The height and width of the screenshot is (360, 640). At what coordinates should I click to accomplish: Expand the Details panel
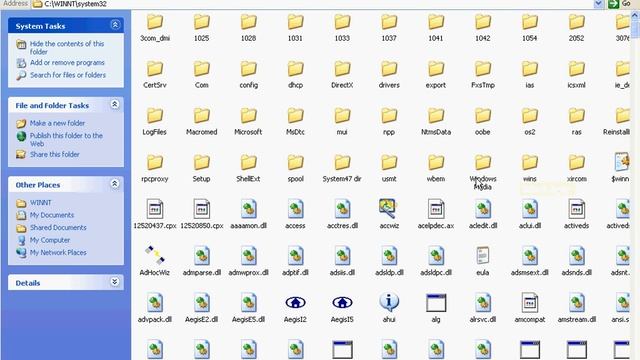coord(115,282)
